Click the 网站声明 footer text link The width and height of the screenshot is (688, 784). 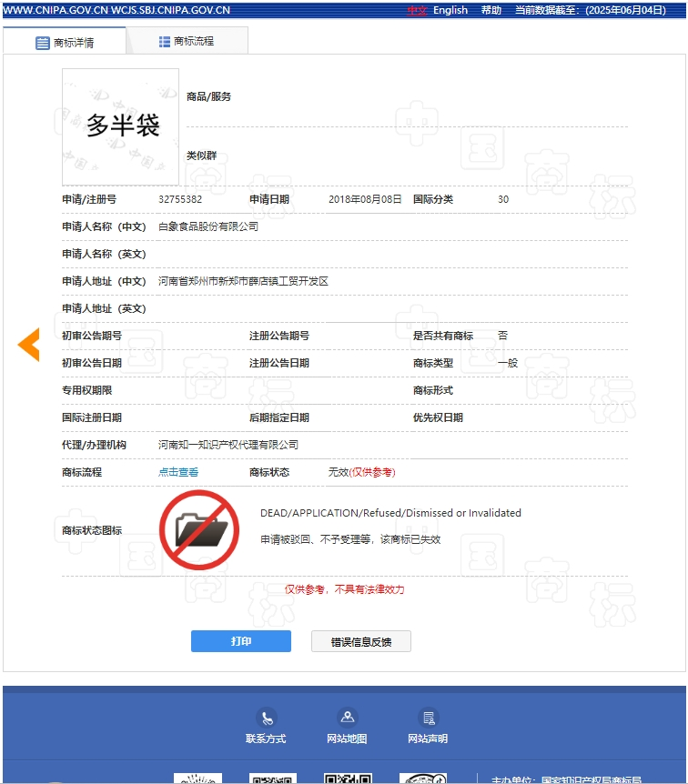click(428, 739)
